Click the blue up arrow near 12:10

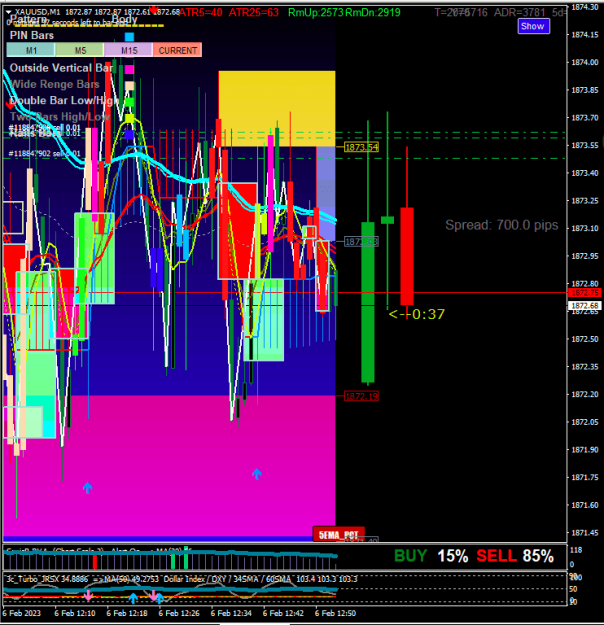click(x=88, y=487)
